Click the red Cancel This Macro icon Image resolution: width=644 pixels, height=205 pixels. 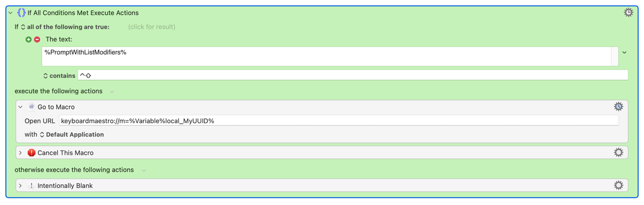click(x=31, y=153)
